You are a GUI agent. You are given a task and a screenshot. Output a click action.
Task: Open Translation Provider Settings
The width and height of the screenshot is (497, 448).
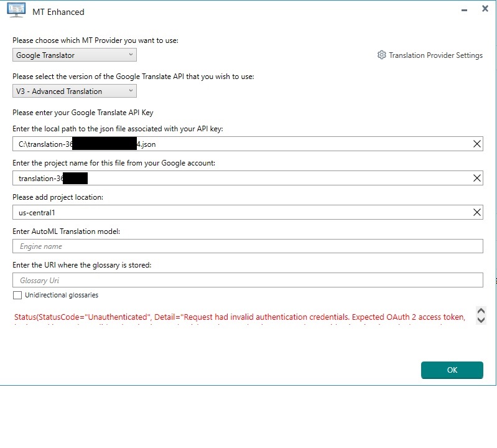[430, 55]
